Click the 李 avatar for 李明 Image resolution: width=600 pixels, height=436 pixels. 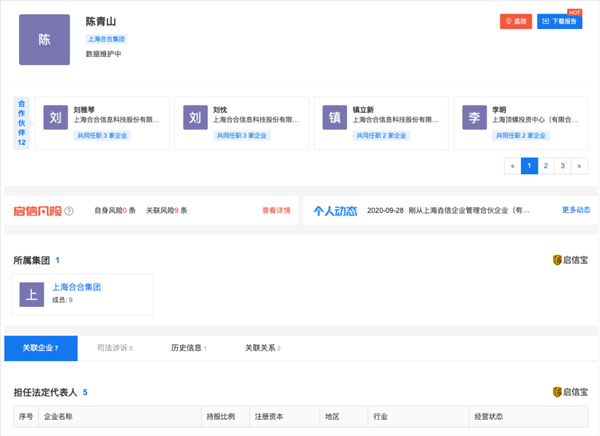[476, 118]
